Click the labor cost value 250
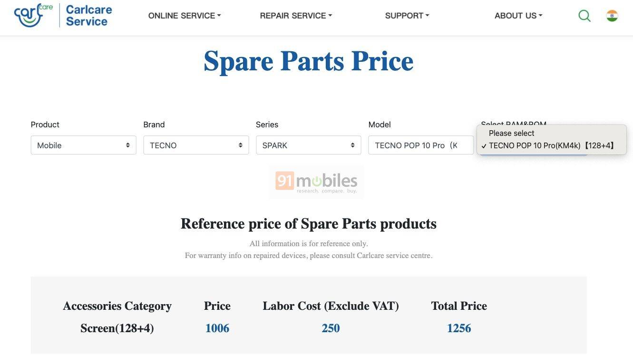The height and width of the screenshot is (364, 633). (331, 328)
